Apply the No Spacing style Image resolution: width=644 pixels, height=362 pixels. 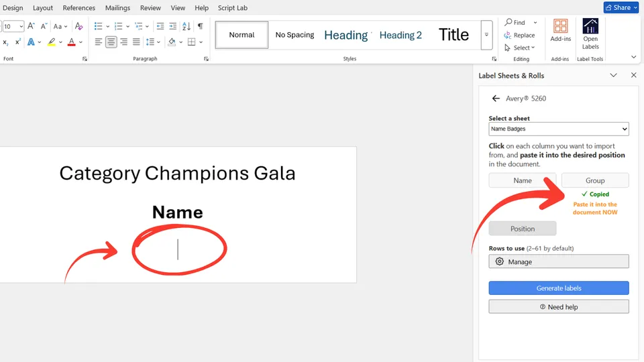point(294,35)
